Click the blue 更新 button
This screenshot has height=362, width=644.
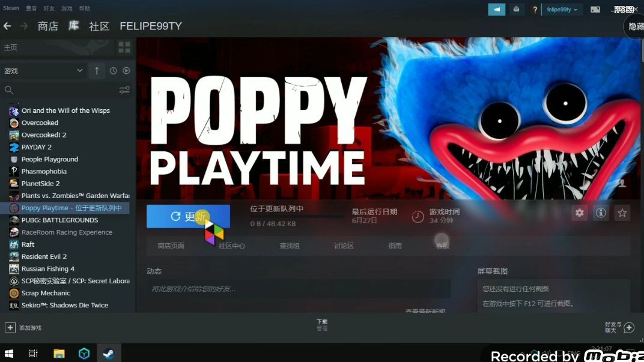click(188, 216)
